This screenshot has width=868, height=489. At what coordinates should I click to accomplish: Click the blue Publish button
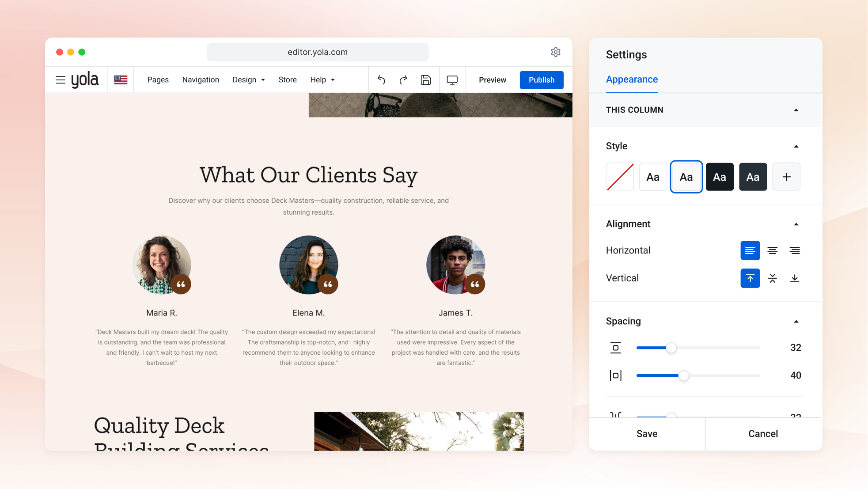pyautogui.click(x=542, y=80)
